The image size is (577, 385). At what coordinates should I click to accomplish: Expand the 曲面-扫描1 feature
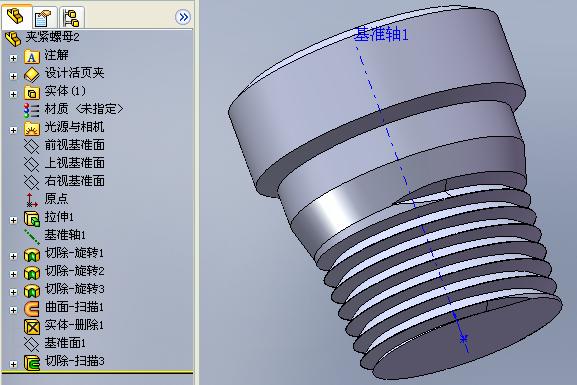click(13, 310)
